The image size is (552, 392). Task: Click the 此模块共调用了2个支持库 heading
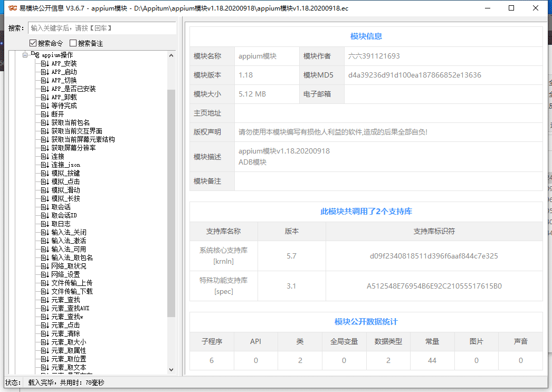point(366,212)
